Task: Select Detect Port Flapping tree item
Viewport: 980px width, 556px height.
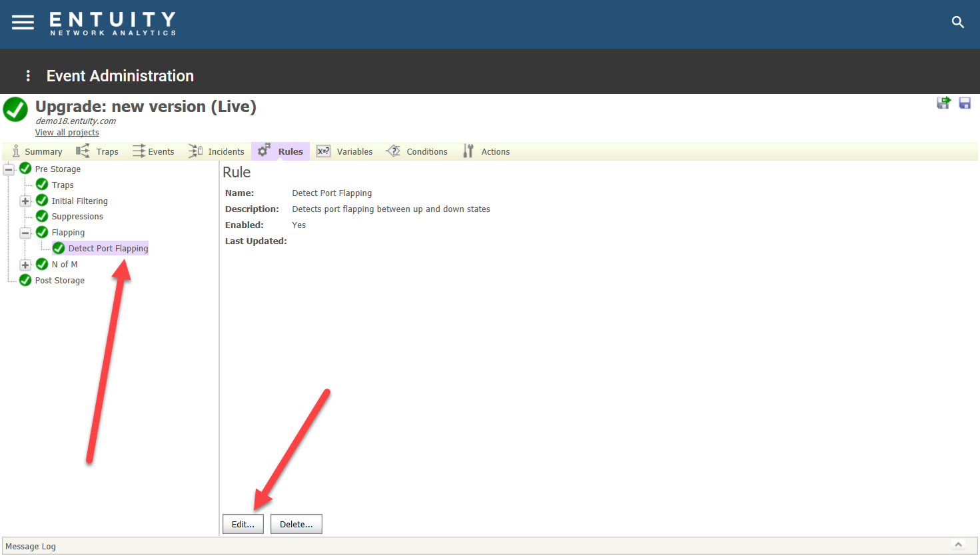Action: coord(109,248)
